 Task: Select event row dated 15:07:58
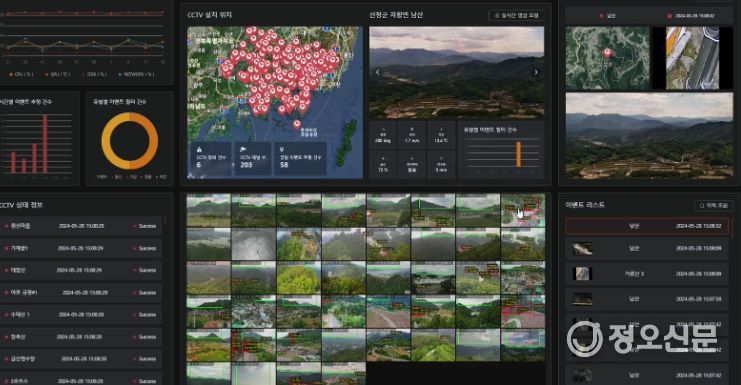coord(647,299)
